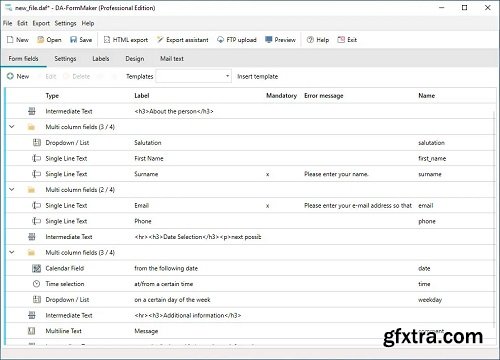Click the Additional information Intermediate Text icon
The image size is (500, 360).
point(32,315)
